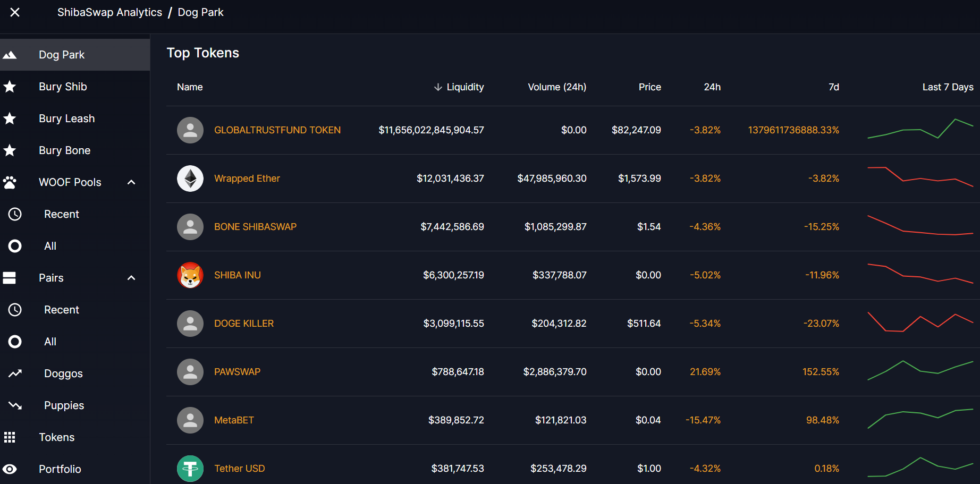Click the trending-up Doggos icon

[15, 373]
